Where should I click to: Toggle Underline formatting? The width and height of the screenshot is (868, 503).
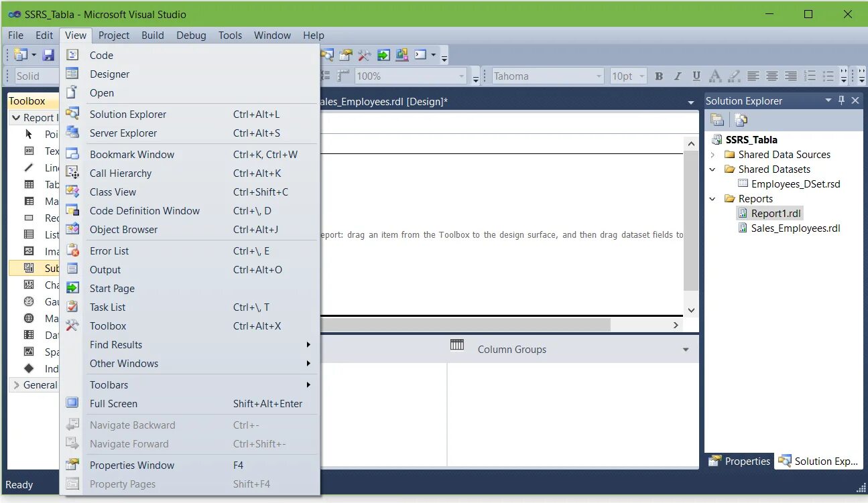pyautogui.click(x=696, y=76)
